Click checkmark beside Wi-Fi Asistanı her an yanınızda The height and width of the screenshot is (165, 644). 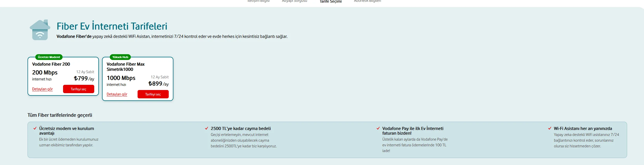point(550,128)
